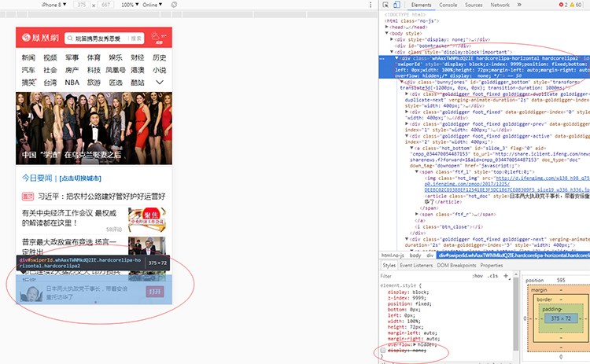This screenshot has width=590, height=364.
Task: Collapse the body element node
Action: pos(387,33)
